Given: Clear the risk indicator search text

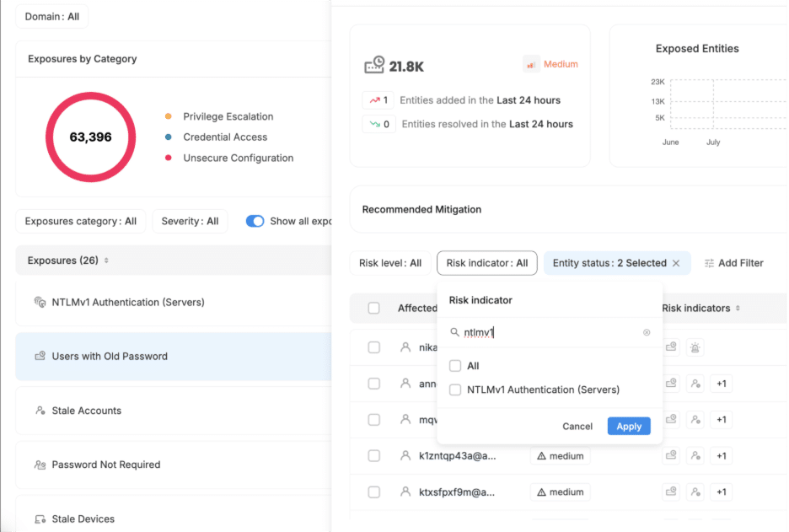Looking at the screenshot, I should 647,332.
